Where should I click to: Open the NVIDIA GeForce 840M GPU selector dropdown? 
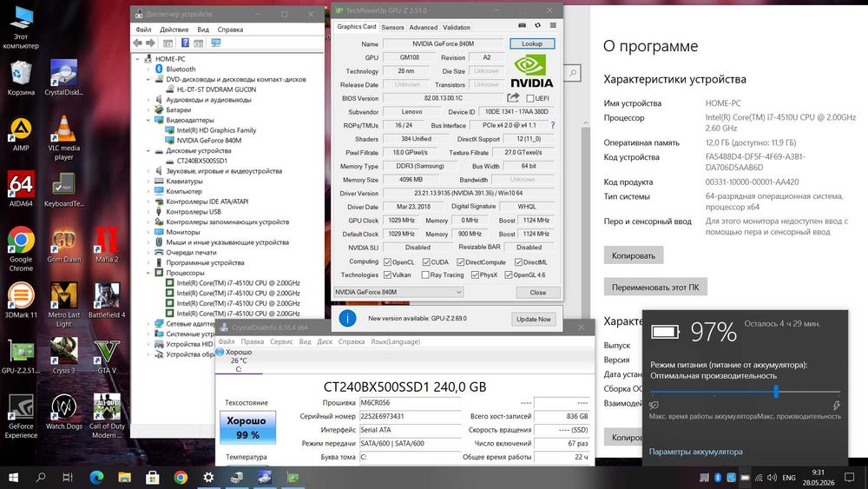click(398, 292)
